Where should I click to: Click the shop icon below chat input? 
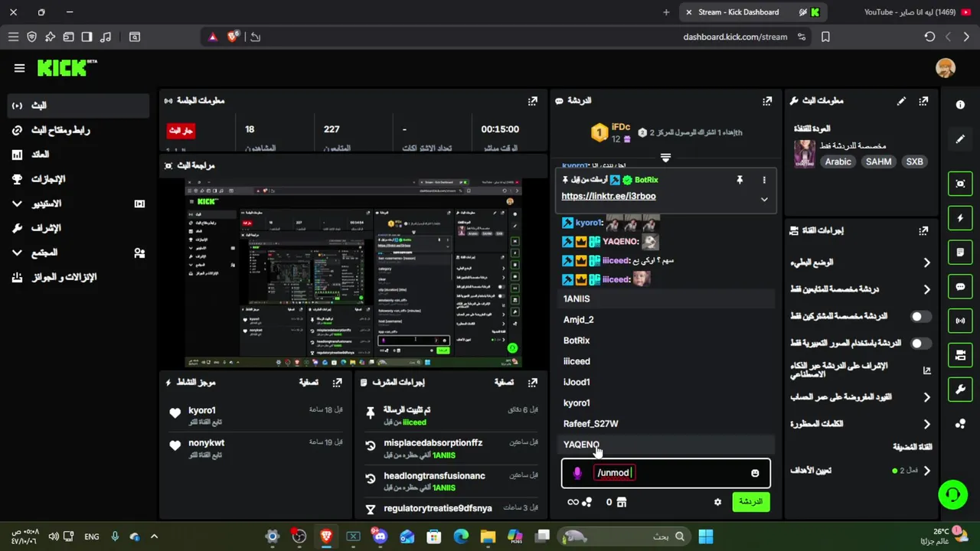coord(621,502)
